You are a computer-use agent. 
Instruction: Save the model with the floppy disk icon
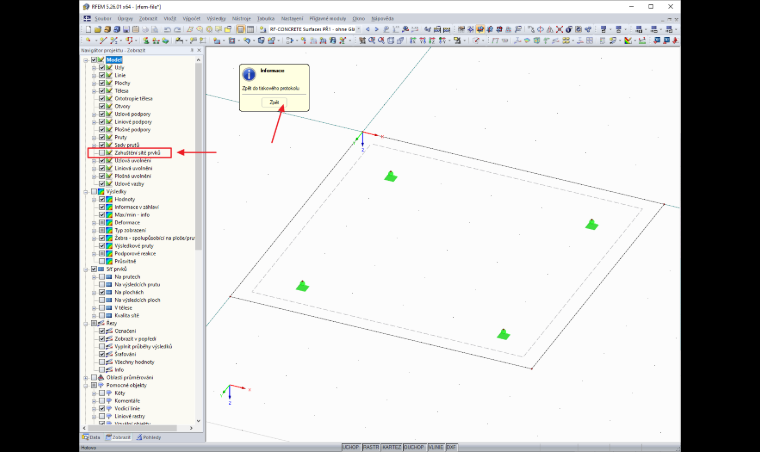pos(126,30)
